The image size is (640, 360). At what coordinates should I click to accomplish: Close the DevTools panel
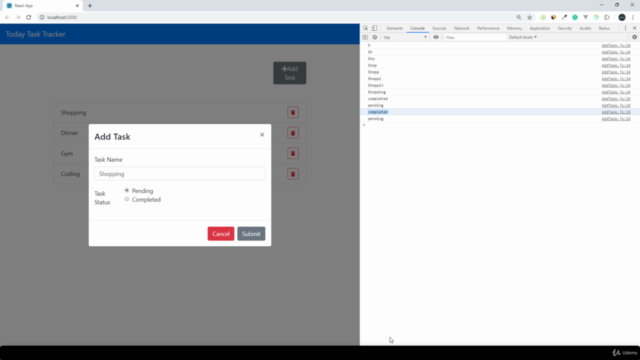[x=634, y=28]
